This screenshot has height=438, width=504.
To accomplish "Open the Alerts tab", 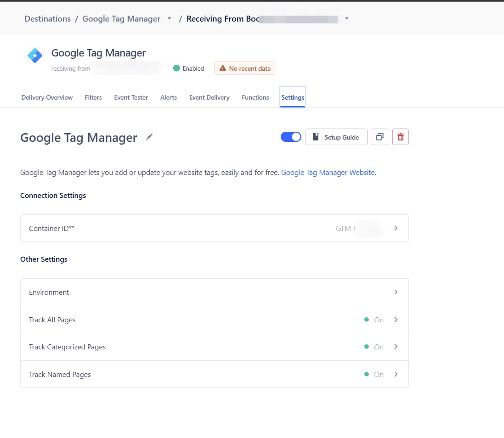I will pos(169,97).
